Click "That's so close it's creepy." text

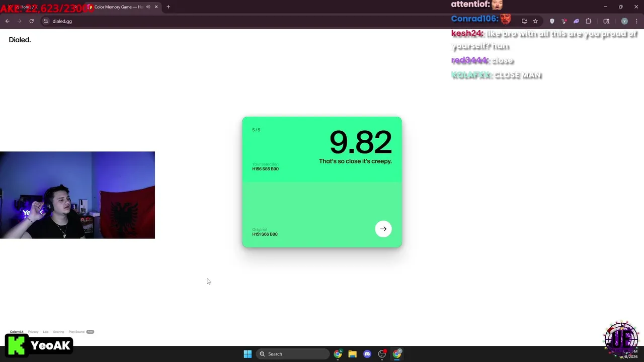point(355,161)
